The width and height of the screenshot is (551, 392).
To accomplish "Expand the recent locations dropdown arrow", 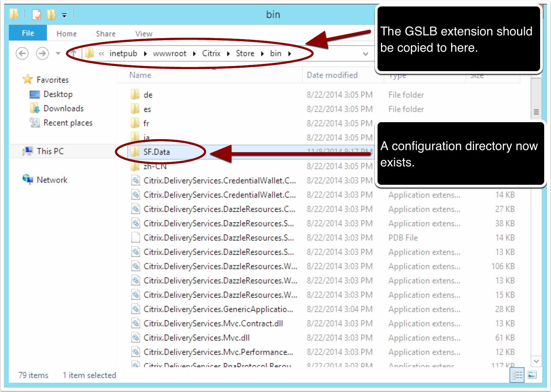I will click(58, 53).
